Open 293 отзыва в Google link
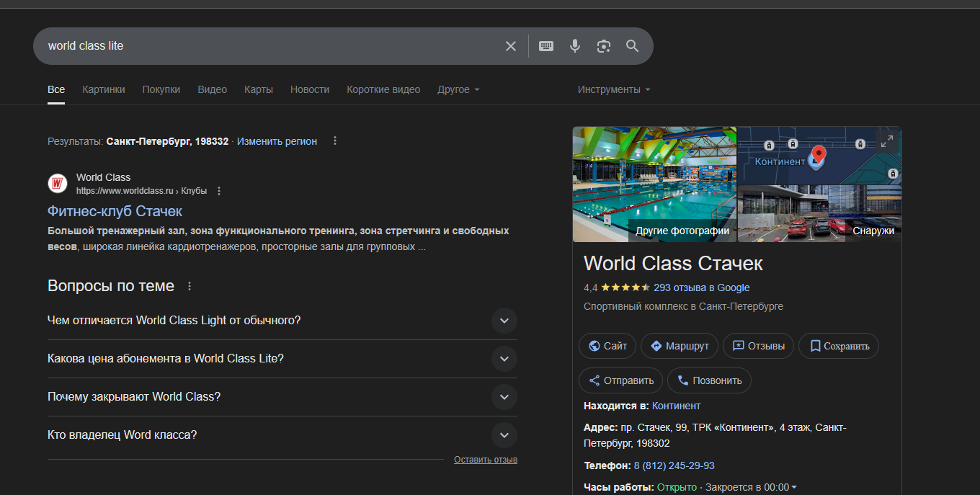Viewport: 980px width, 495px height. 702,287
